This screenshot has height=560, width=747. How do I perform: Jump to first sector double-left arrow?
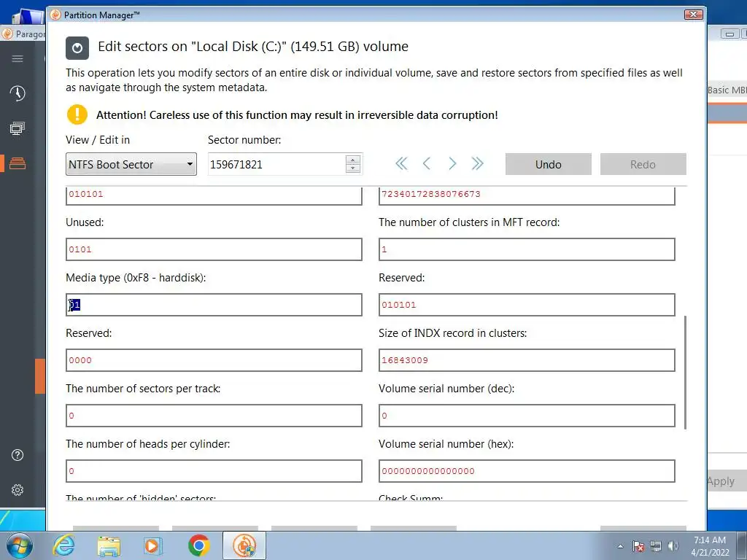point(402,164)
